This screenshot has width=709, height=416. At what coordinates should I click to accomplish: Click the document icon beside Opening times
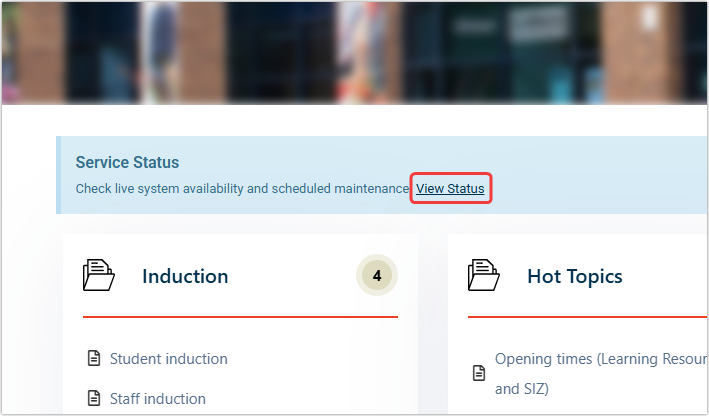coord(479,373)
